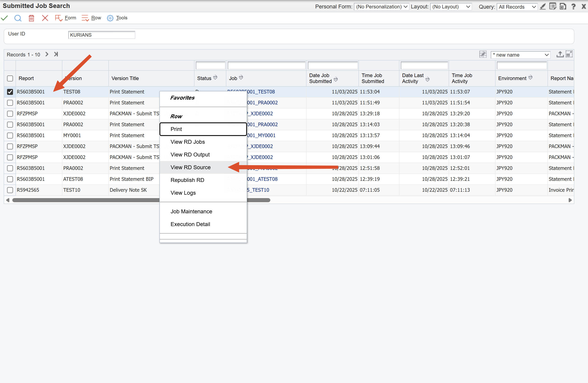Open the R5603B5001_ATEST08 job link
Screen dimensions: 588x383
coord(262,179)
